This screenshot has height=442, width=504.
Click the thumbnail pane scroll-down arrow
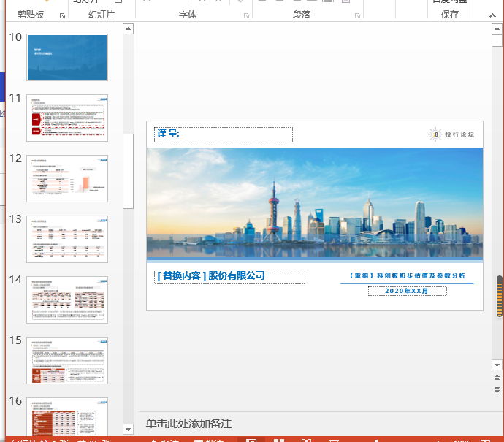129,429
